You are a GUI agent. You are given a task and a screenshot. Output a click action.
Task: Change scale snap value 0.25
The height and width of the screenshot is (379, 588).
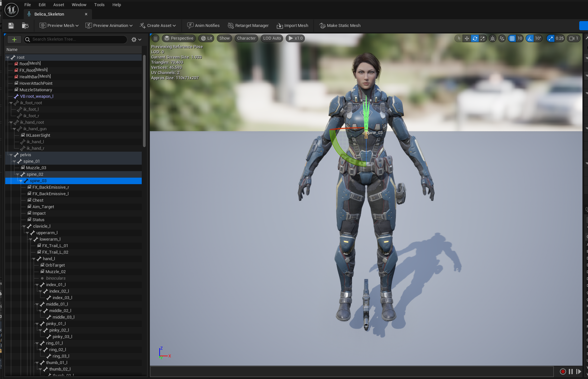(x=560, y=38)
